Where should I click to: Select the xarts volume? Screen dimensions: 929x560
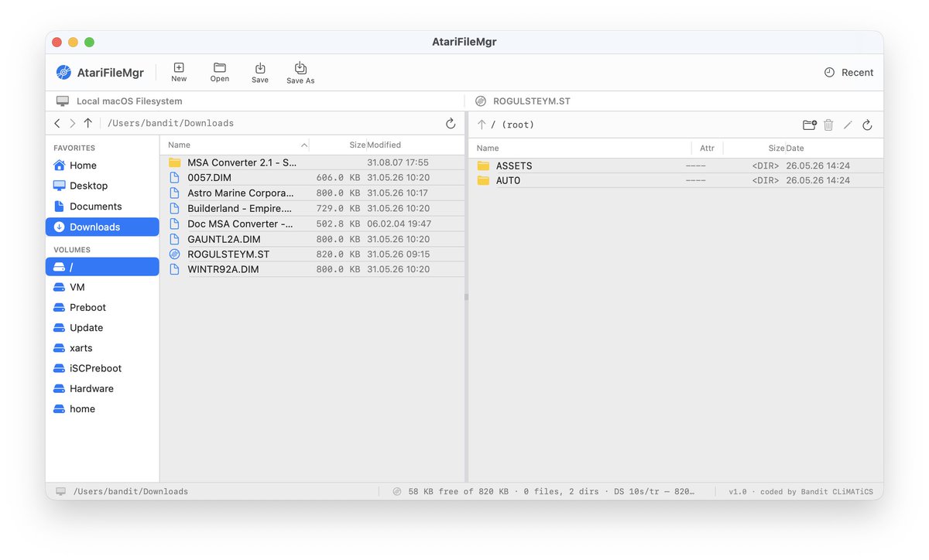click(x=102, y=348)
